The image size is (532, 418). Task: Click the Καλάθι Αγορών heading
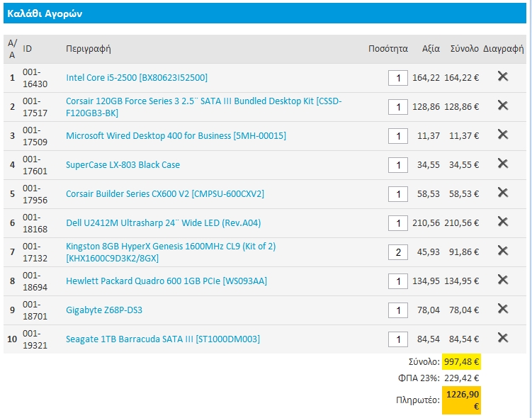(45, 13)
